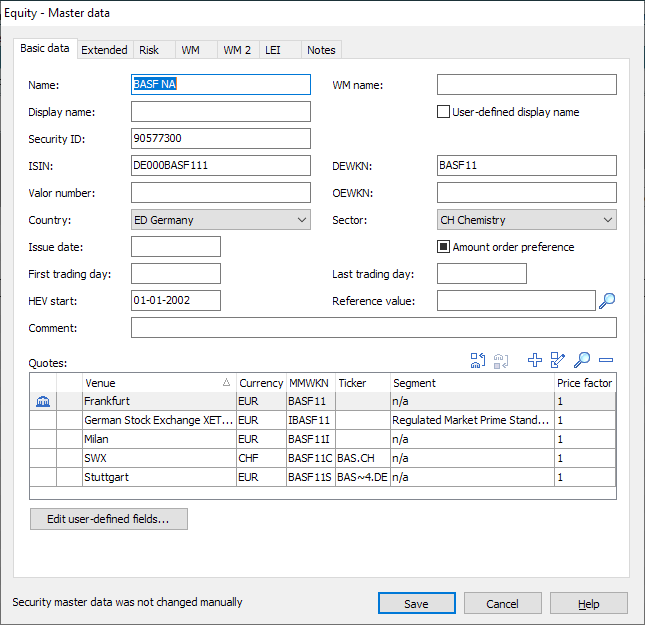Click the remove quote minus icon
This screenshot has width=645, height=625.
pos(606,360)
